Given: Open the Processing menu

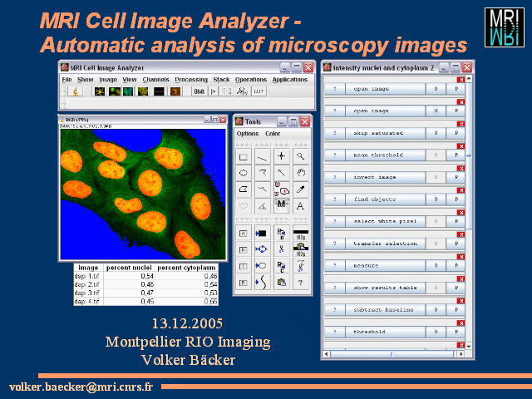Looking at the screenshot, I should 191,80.
